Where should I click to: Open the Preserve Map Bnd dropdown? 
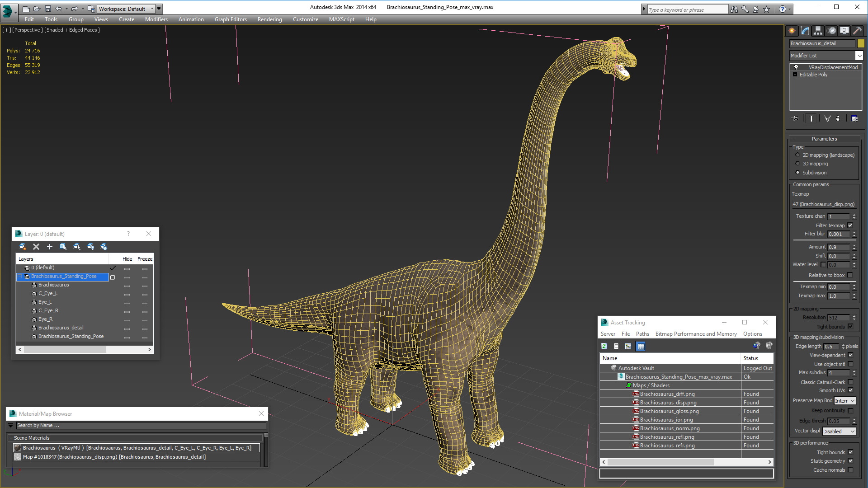[845, 401]
